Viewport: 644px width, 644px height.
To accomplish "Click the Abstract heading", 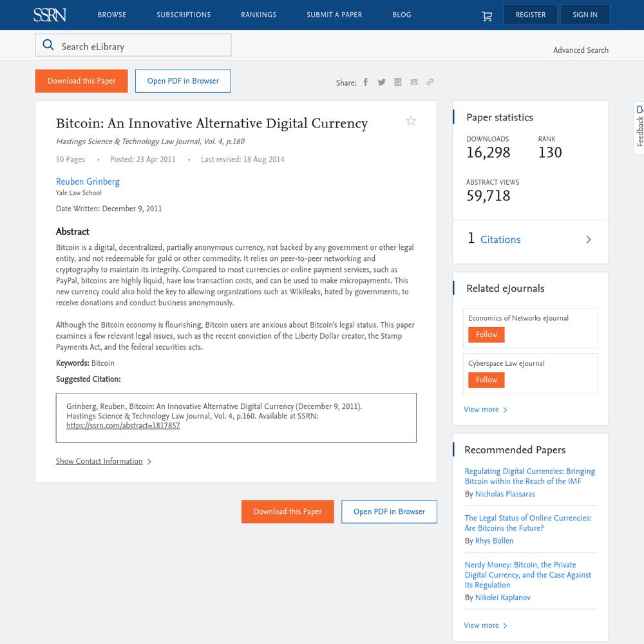I will pyautogui.click(x=72, y=232).
